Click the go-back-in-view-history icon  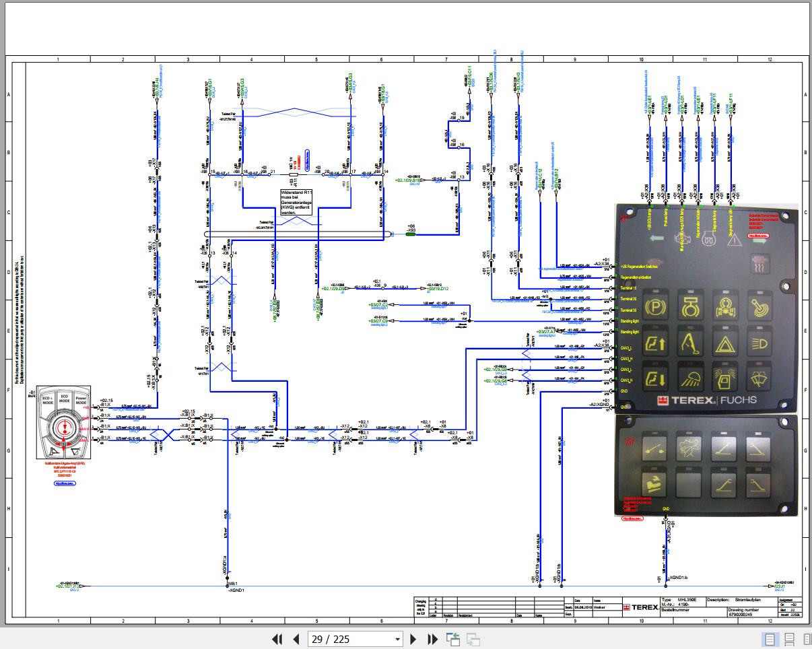(452, 639)
